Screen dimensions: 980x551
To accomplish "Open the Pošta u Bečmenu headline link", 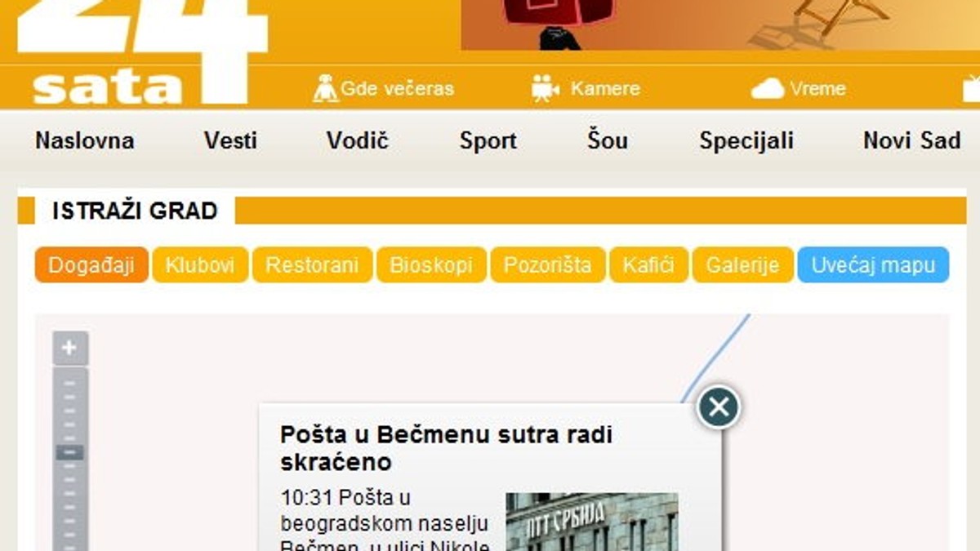I will pos(446,448).
